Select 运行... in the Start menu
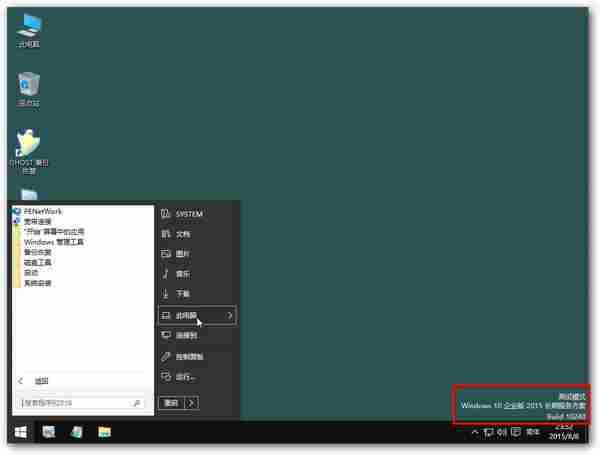The height and width of the screenshot is (455, 600). pos(185,377)
